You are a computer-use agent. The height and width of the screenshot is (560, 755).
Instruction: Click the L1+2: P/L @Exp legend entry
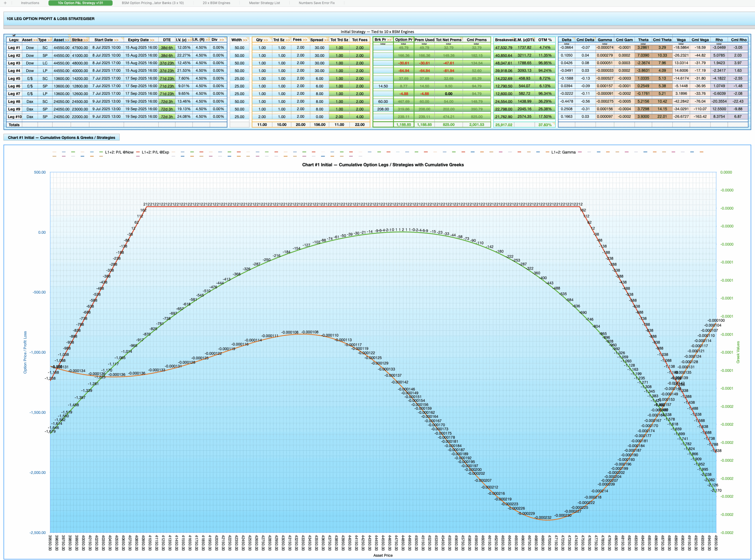[x=152, y=153]
